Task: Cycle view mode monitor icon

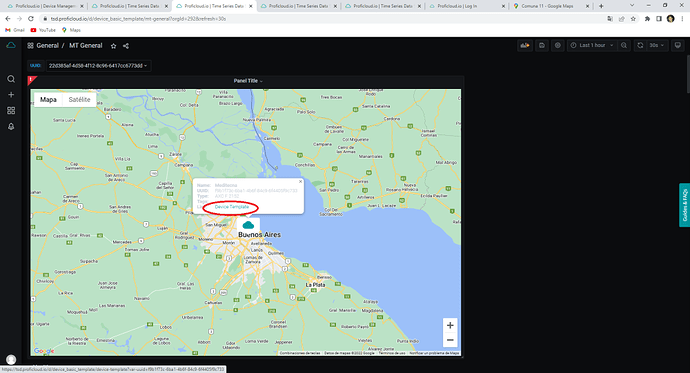Action: (x=678, y=45)
